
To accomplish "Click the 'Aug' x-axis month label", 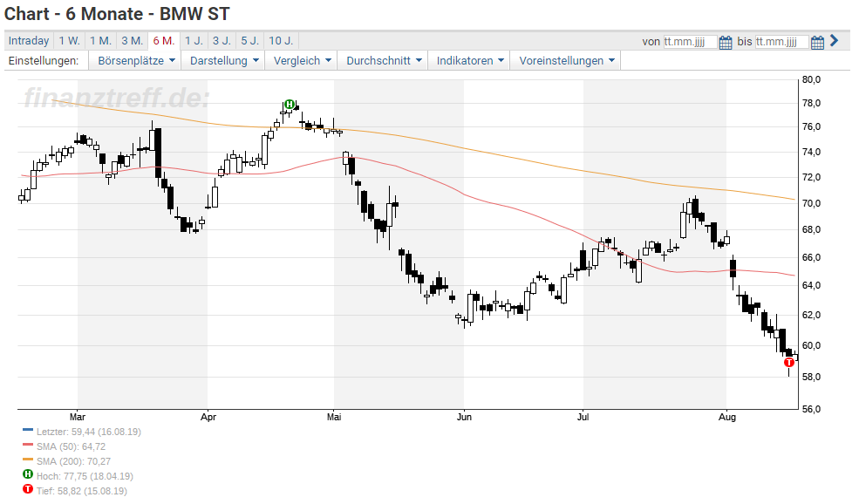I will click(x=727, y=417).
